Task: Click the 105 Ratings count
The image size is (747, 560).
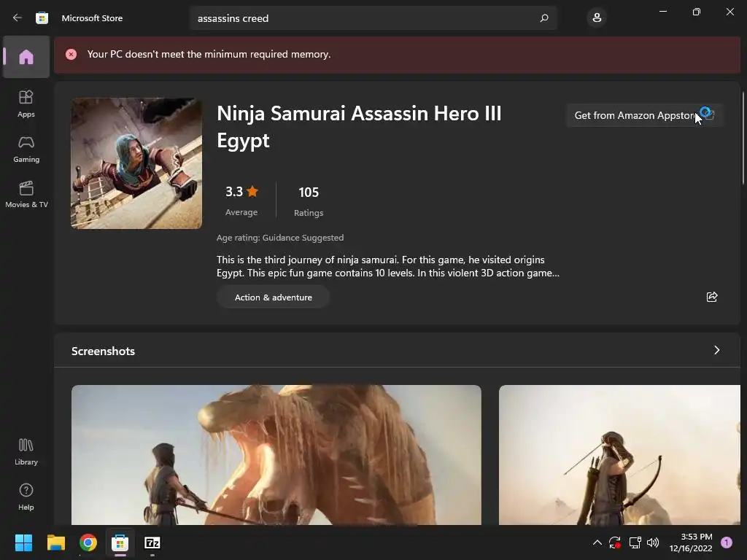Action: [309, 201]
